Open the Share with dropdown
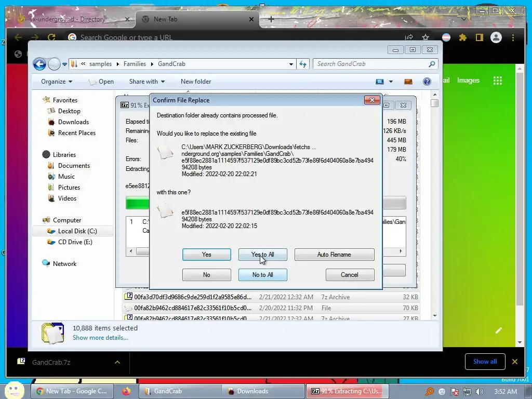Image resolution: width=532 pixels, height=399 pixels. 147,82
